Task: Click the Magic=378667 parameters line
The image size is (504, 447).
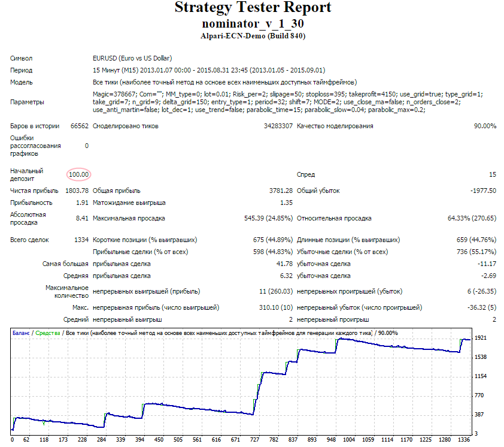Action: 288,94
